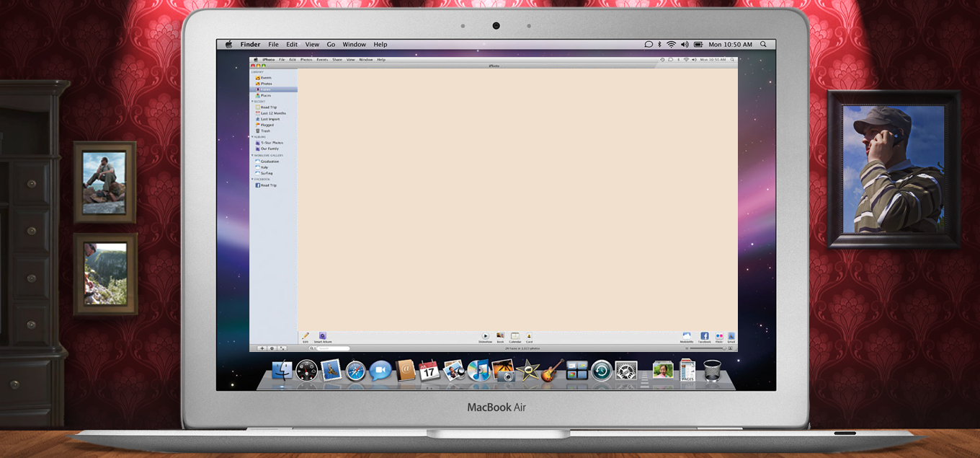The height and width of the screenshot is (458, 980).
Task: Share to MobileMe gallery icon
Action: (687, 336)
